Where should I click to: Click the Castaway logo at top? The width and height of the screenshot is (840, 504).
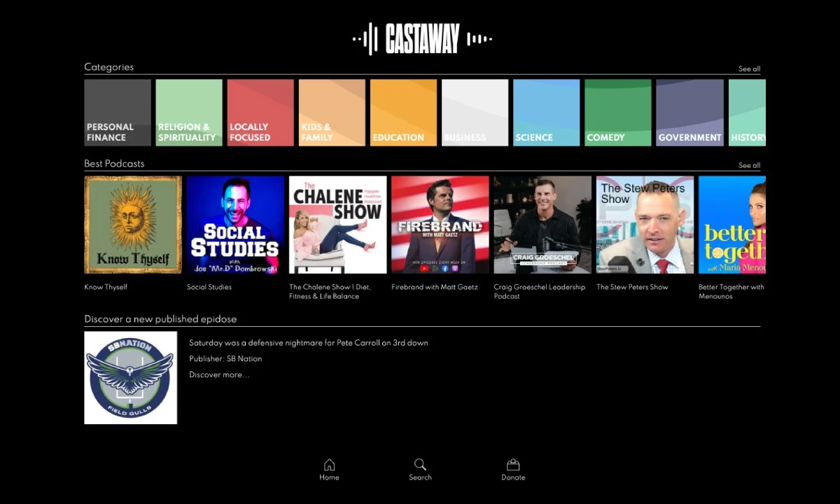click(422, 38)
